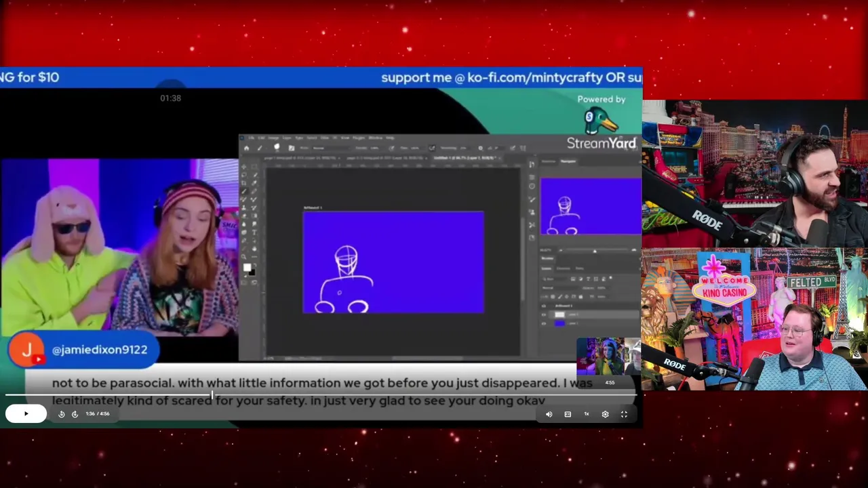Click the Kino Casino host webcam
868x488 pixels.
point(755,319)
